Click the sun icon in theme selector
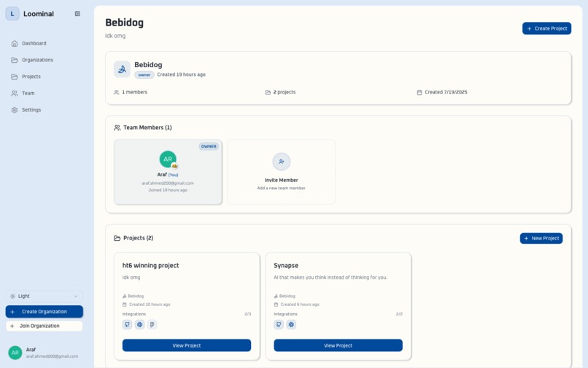Image resolution: width=588 pixels, height=368 pixels. pos(12,296)
